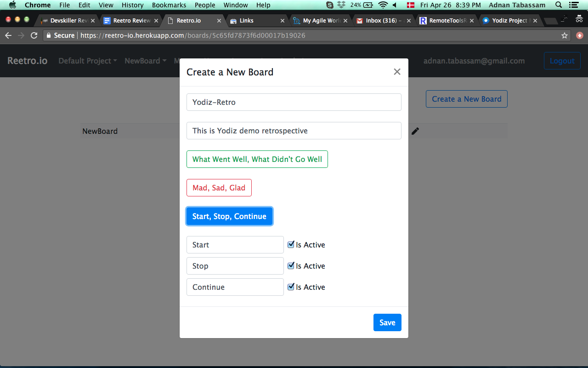Open the Dropbox menu bar icon

coord(341,5)
